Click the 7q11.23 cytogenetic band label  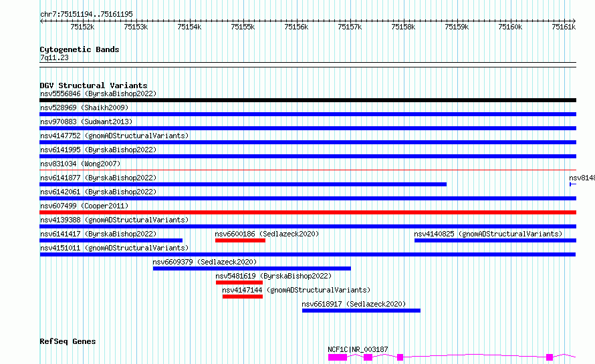pyautogui.click(x=54, y=57)
